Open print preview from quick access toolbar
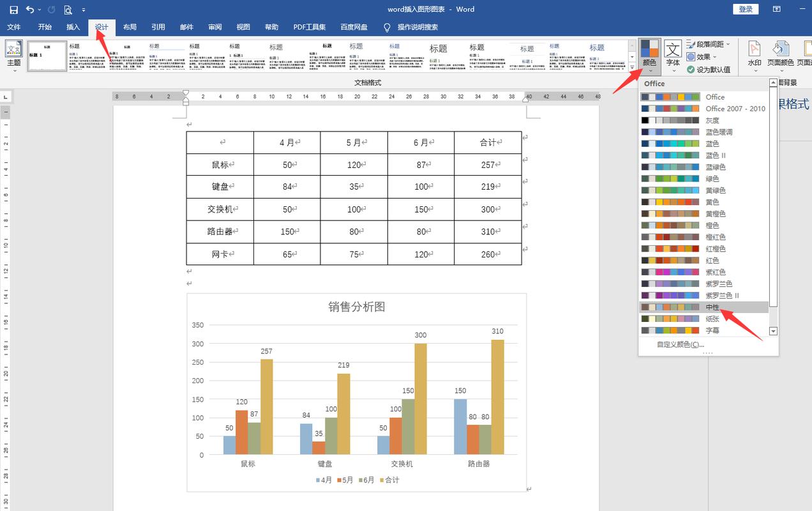812x511 pixels. 68,10
